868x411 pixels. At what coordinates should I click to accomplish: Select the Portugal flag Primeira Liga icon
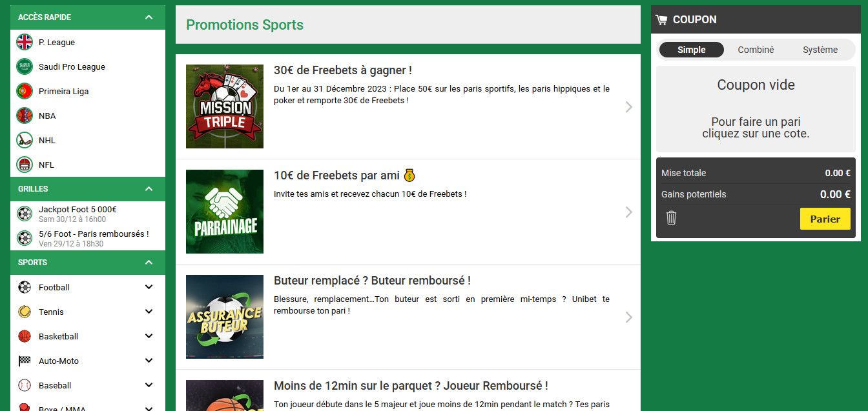tap(25, 91)
